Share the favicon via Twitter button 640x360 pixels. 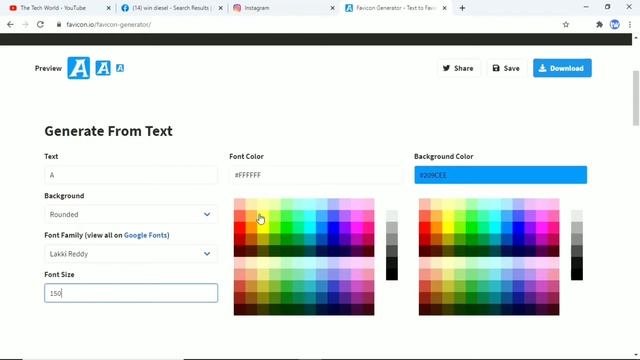coord(458,68)
